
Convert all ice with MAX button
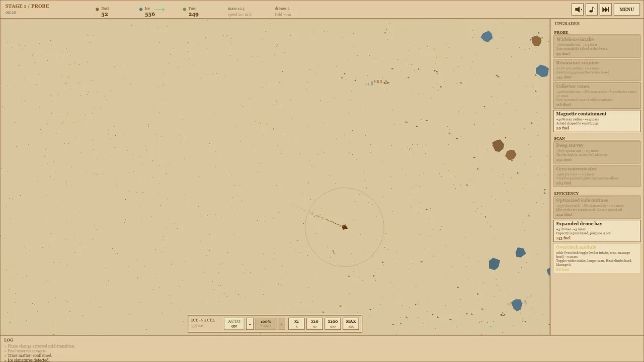tap(351, 323)
